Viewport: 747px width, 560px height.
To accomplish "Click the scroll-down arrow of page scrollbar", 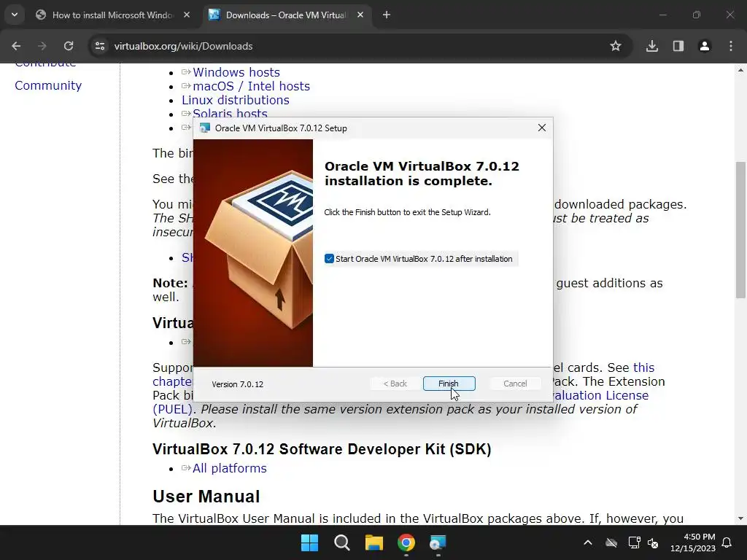I will tap(740, 518).
